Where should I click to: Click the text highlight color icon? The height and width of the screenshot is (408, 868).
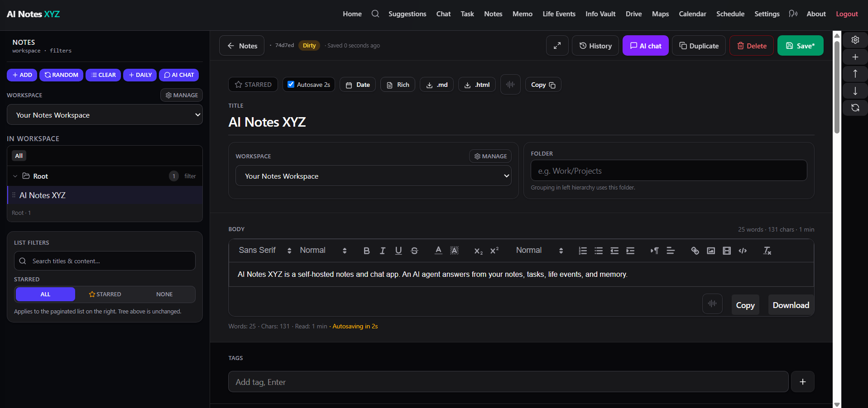454,251
